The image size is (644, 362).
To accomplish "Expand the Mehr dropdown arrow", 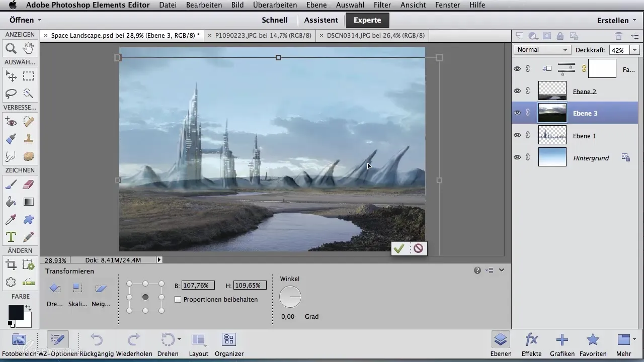I will point(634,338).
